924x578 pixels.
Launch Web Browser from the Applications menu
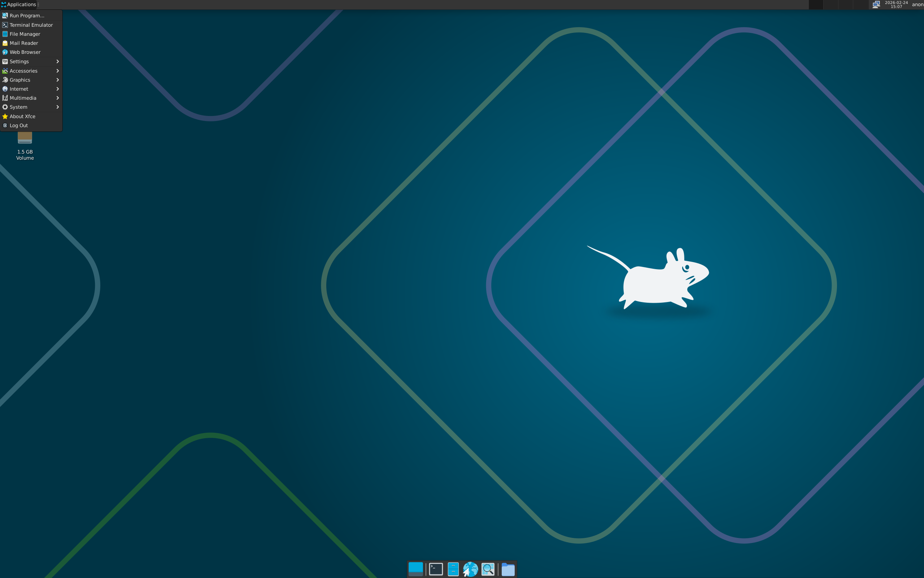(x=31, y=52)
